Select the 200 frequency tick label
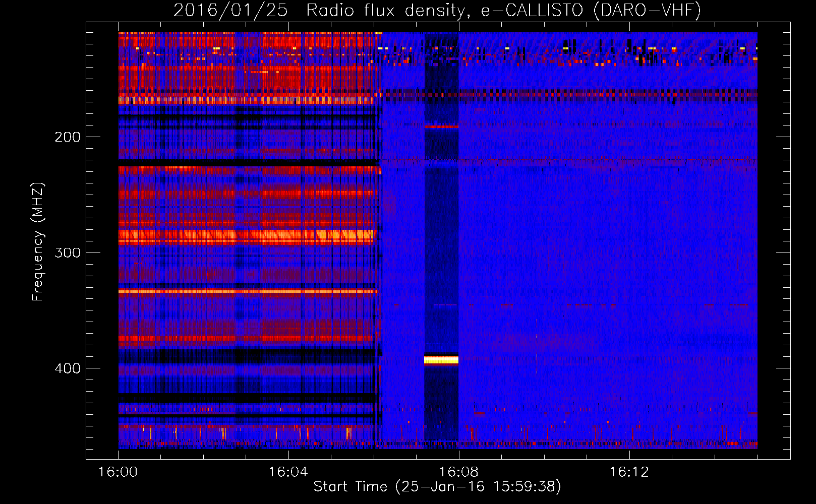This screenshot has width=816, height=504. [68, 137]
